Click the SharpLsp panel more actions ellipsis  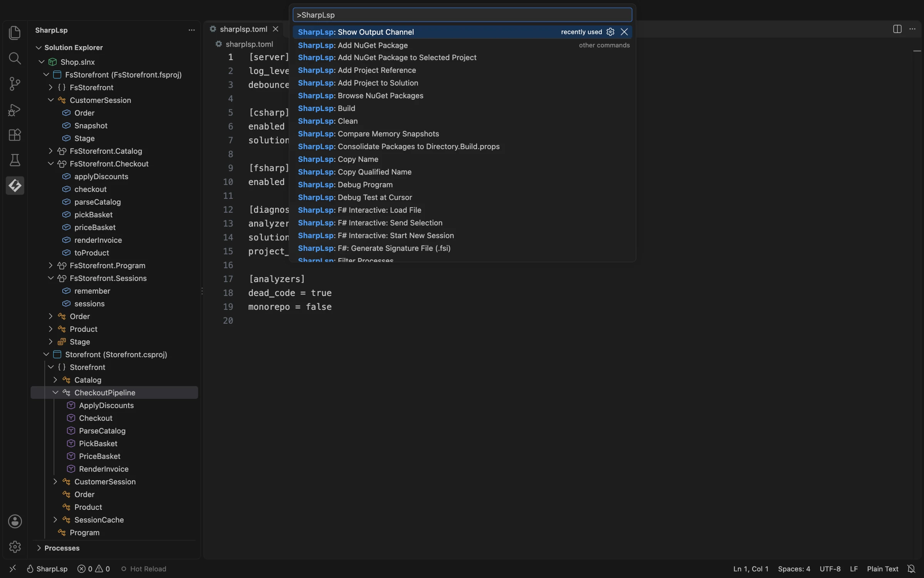(x=191, y=30)
